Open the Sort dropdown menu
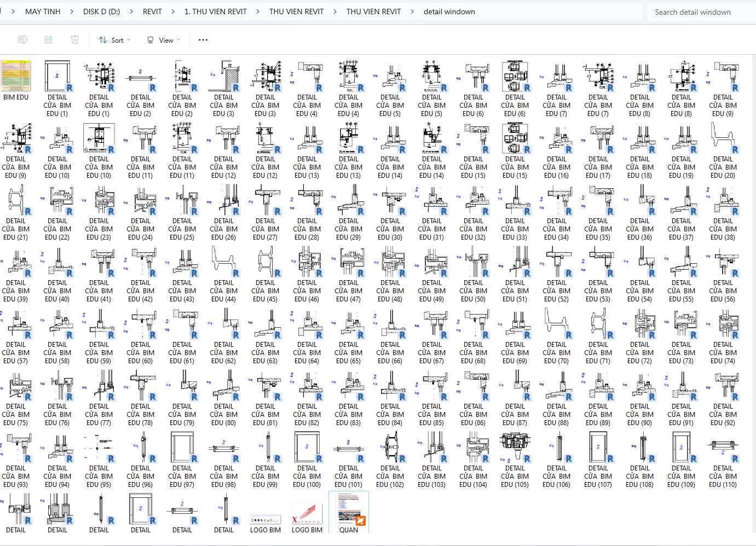The width and height of the screenshot is (756, 546). [115, 40]
